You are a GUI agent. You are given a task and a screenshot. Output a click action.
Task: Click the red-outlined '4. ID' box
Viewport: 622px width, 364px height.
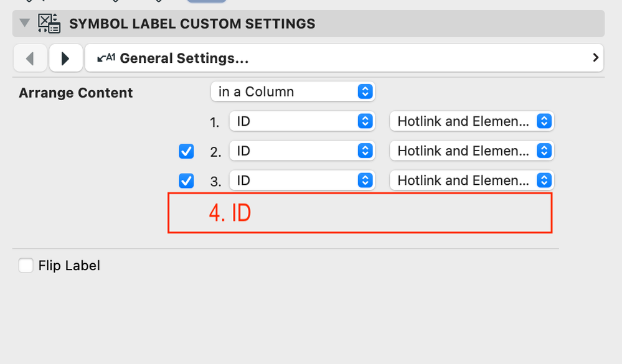[360, 213]
